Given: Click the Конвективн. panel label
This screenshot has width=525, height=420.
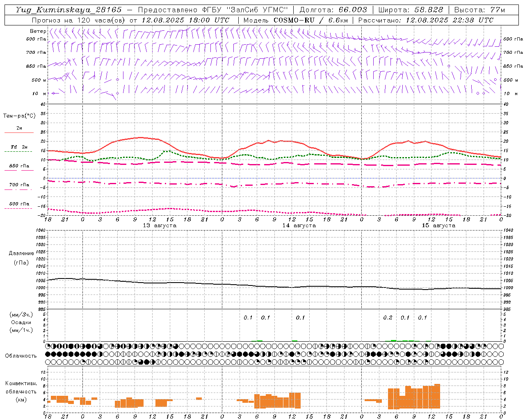Looking at the screenshot, I should click(x=21, y=383).
